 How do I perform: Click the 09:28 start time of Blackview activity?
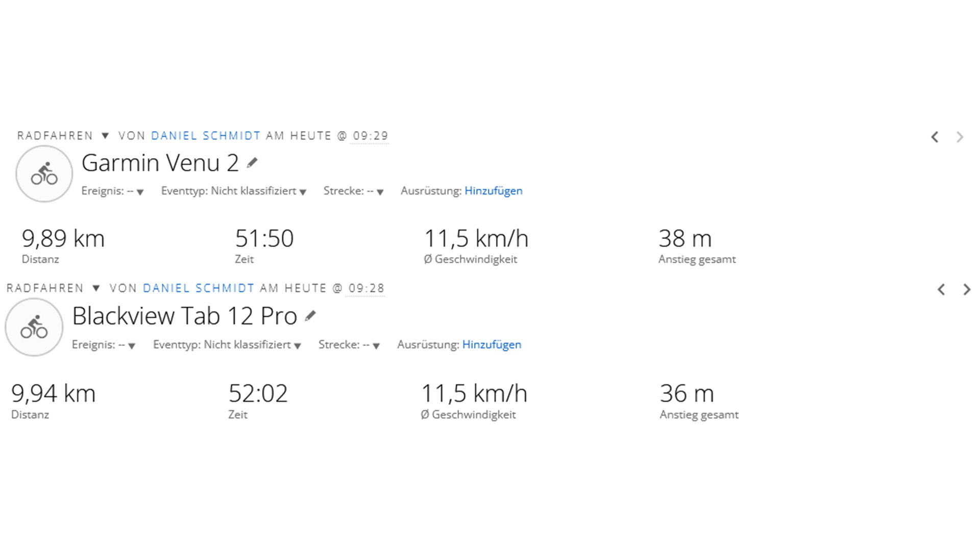point(366,288)
